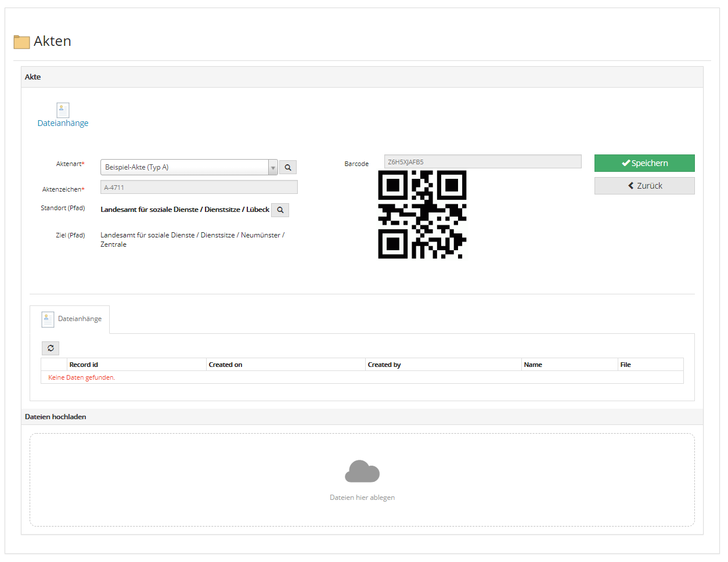
Task: Click the cloud upload icon
Action: [362, 471]
